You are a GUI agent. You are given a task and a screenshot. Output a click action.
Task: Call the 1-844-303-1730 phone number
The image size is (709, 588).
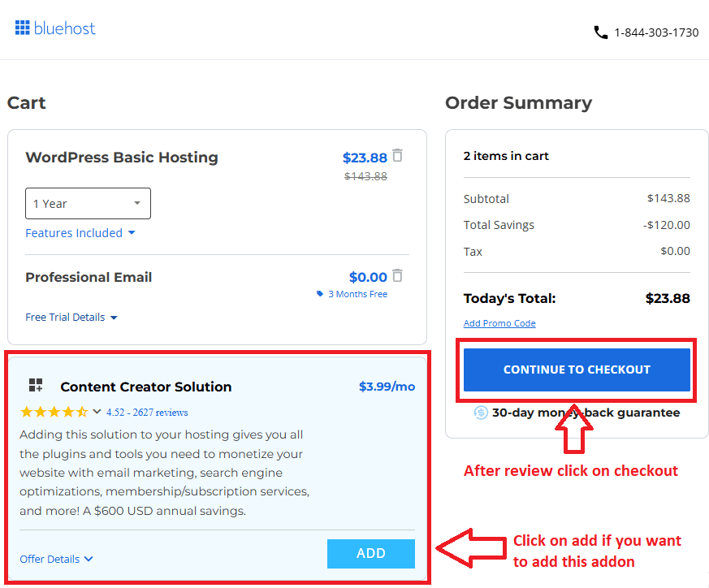coord(658,32)
